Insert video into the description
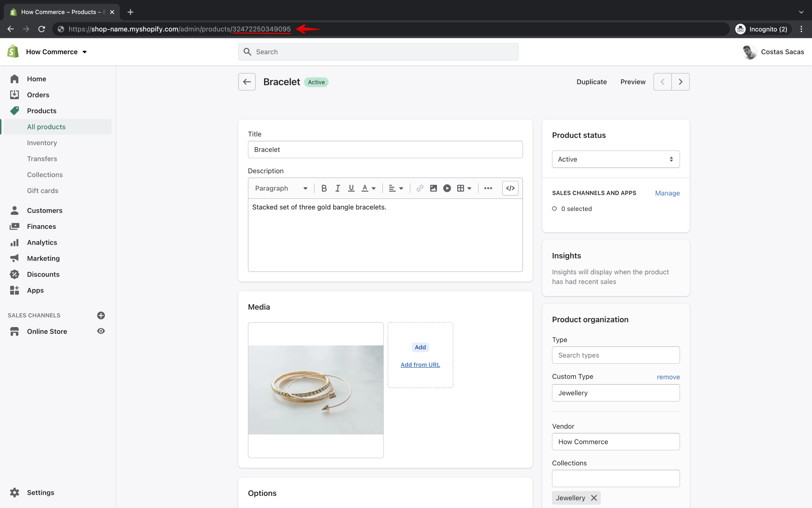 tap(447, 188)
